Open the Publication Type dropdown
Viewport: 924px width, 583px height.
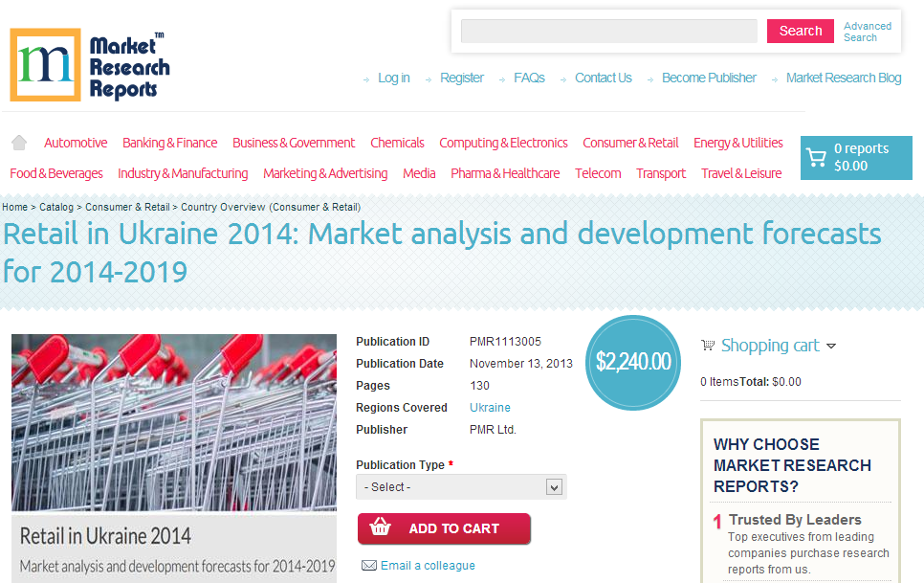coord(461,486)
